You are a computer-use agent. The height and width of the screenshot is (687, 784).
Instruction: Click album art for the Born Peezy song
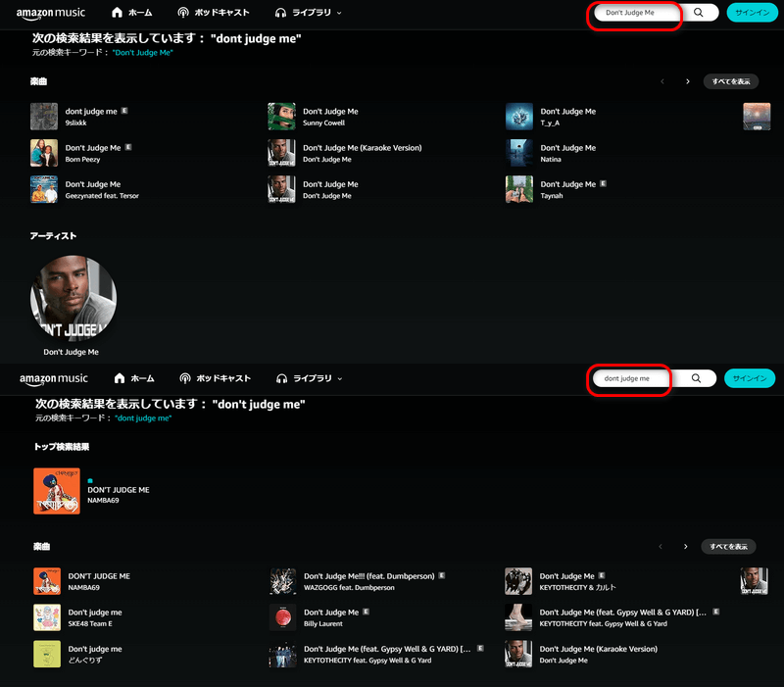[44, 153]
